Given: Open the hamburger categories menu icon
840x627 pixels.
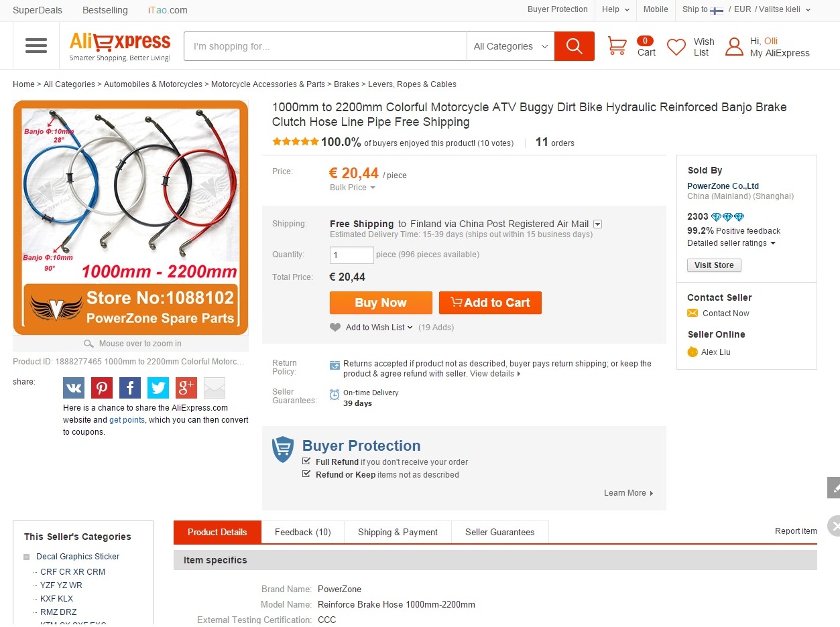Looking at the screenshot, I should [36, 46].
